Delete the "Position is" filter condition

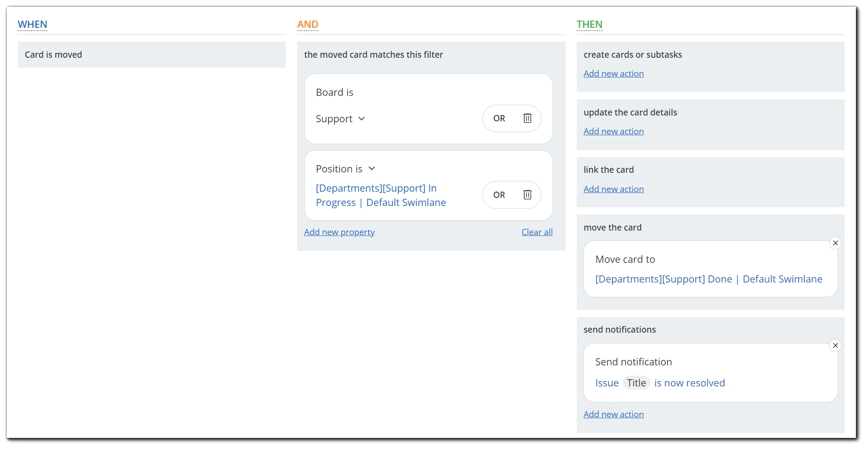click(527, 194)
